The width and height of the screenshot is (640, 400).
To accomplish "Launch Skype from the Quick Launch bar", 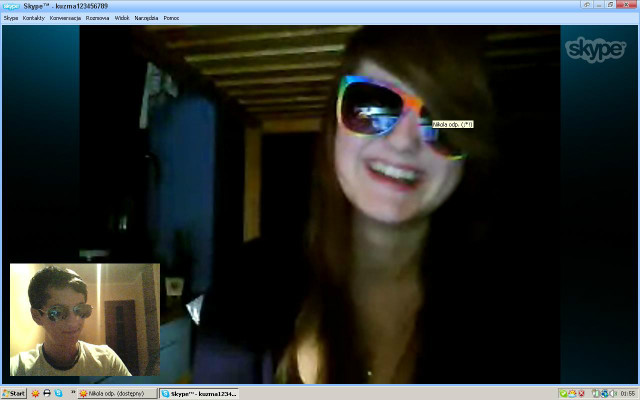I will click(x=58, y=393).
